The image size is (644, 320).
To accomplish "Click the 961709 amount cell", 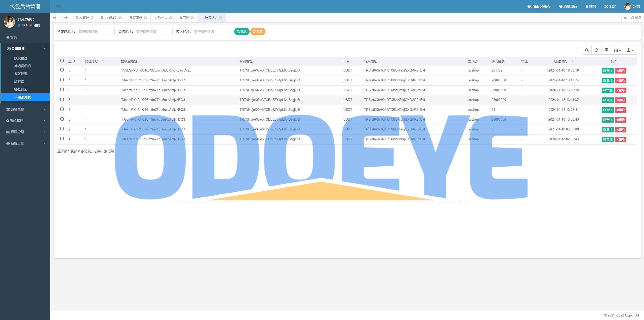I will (497, 70).
